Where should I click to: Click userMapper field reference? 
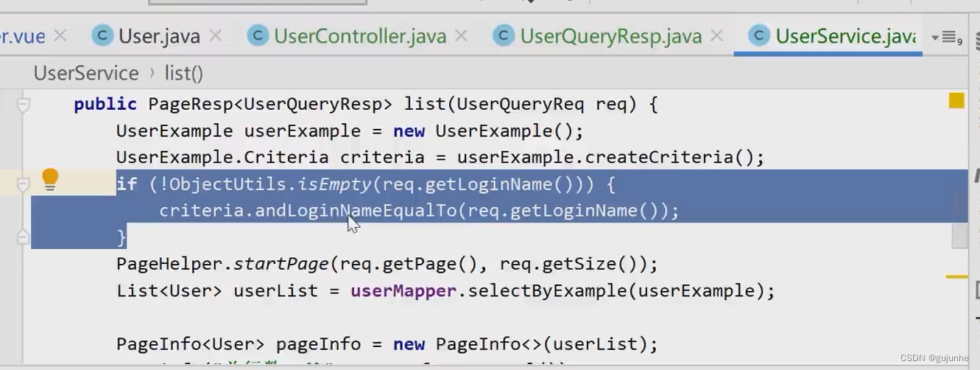[403, 290]
